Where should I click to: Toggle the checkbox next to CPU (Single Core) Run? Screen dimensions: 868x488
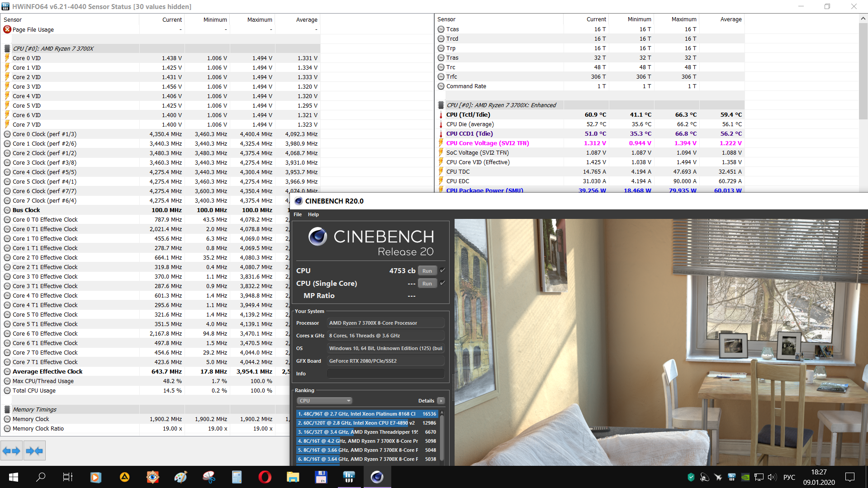(442, 283)
